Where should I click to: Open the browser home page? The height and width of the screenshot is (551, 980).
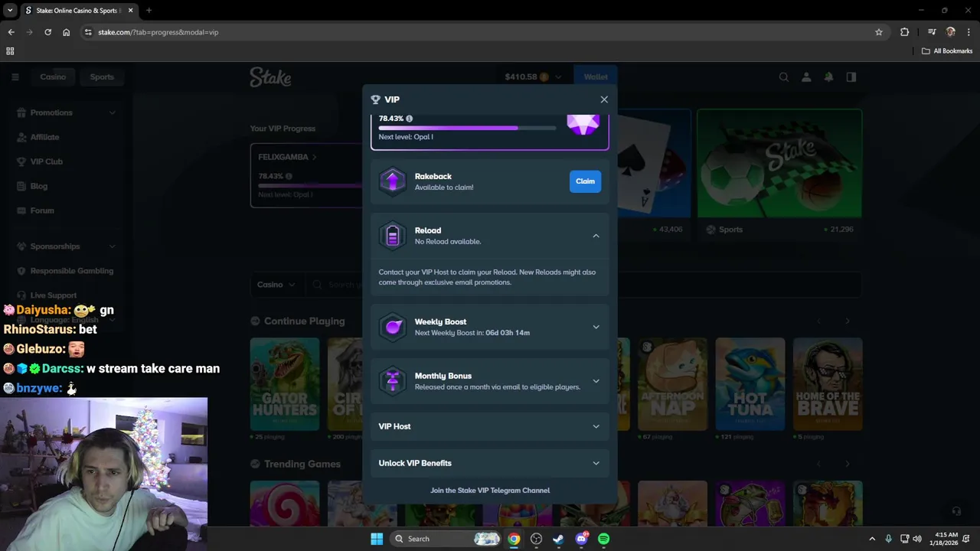click(66, 32)
